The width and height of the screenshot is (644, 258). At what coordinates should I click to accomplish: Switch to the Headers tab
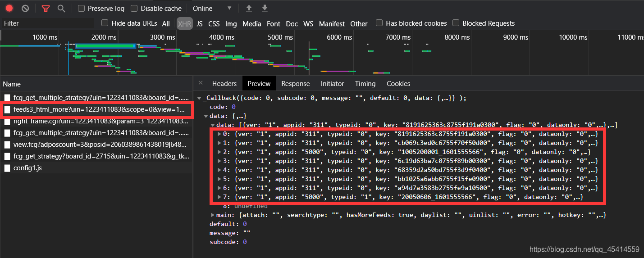coord(224,83)
